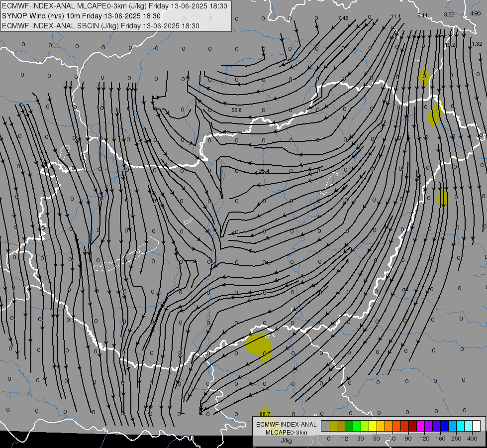The width and height of the screenshot is (487, 448).
Task: Click the large olive MLCAPE blob on southern border
Action: (259, 346)
